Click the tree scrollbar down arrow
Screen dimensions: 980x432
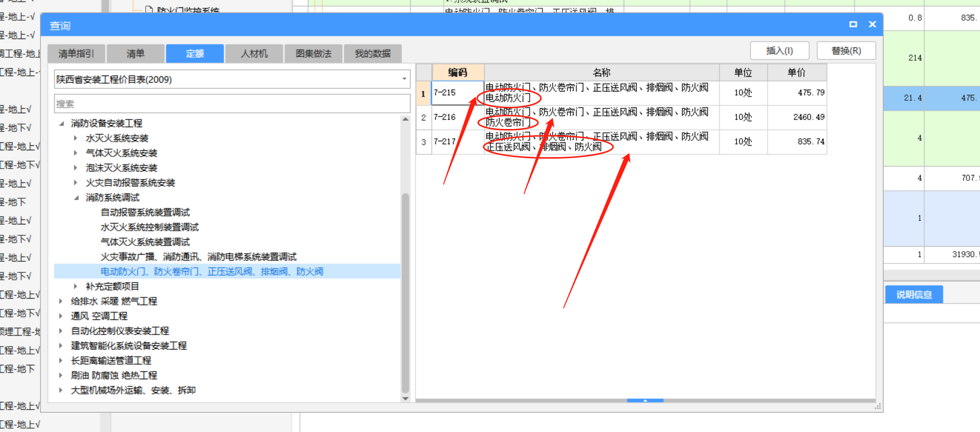(405, 398)
